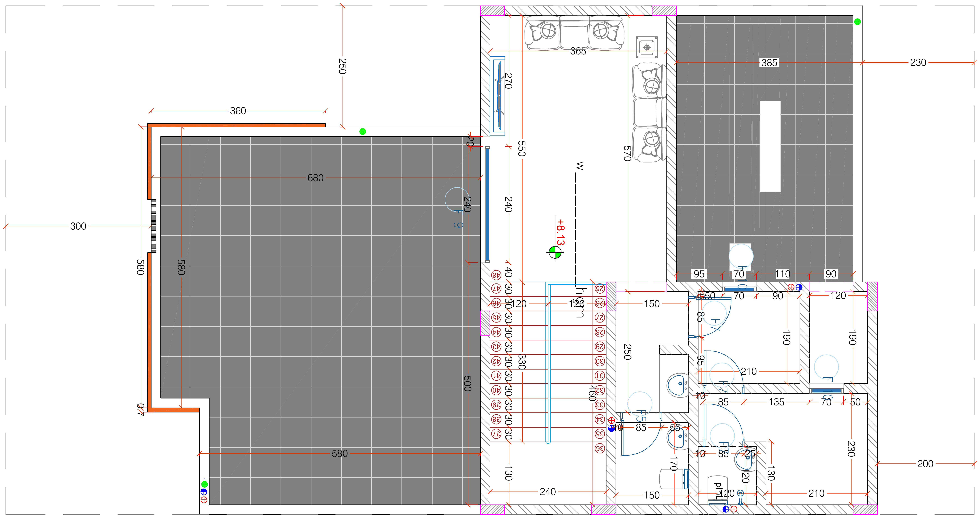
Task: Select the 360 dimension text
Action: coord(238,111)
